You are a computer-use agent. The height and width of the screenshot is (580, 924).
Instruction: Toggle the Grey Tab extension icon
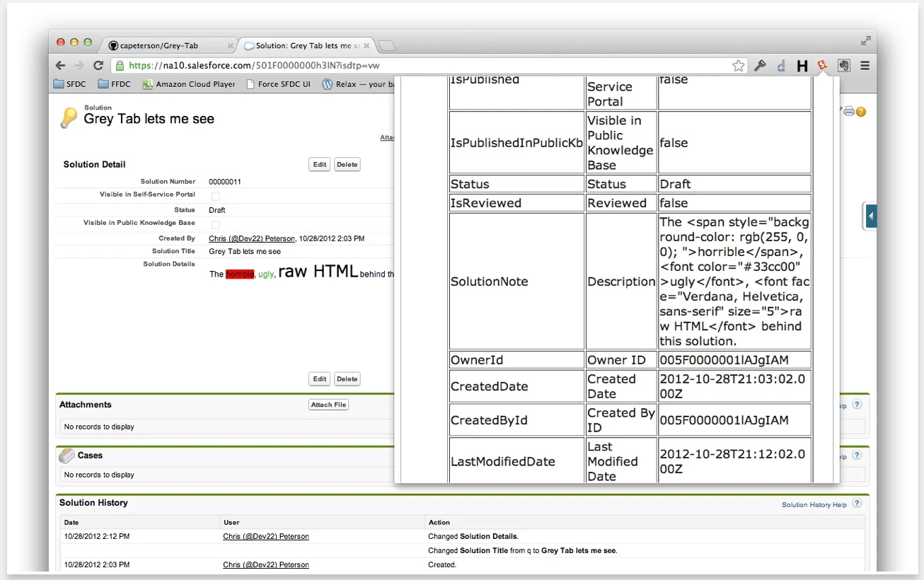pyautogui.click(x=822, y=66)
